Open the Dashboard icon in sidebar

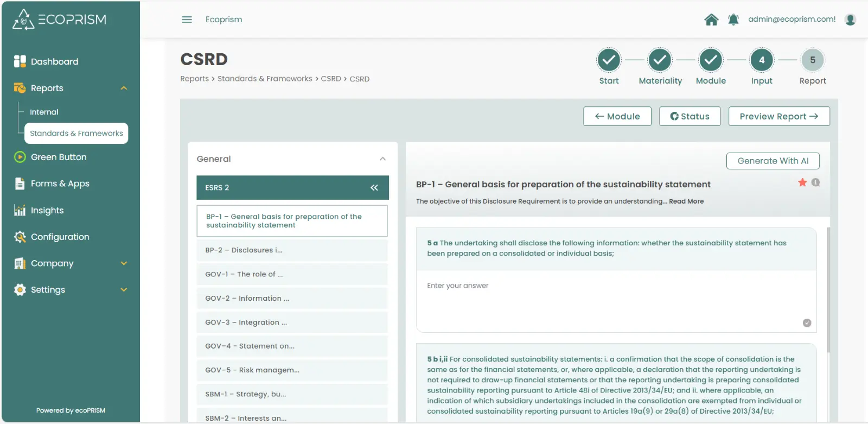pyautogui.click(x=20, y=61)
